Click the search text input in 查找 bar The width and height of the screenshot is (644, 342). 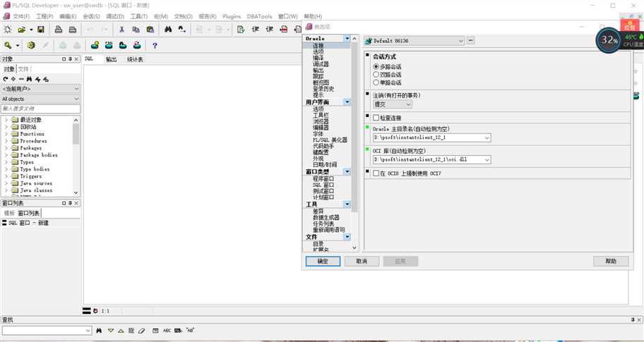pyautogui.click(x=47, y=330)
